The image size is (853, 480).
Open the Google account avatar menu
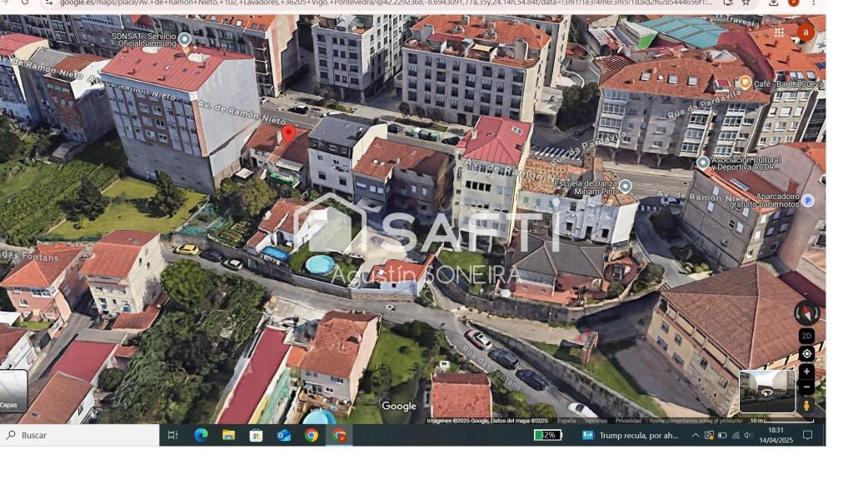click(805, 32)
